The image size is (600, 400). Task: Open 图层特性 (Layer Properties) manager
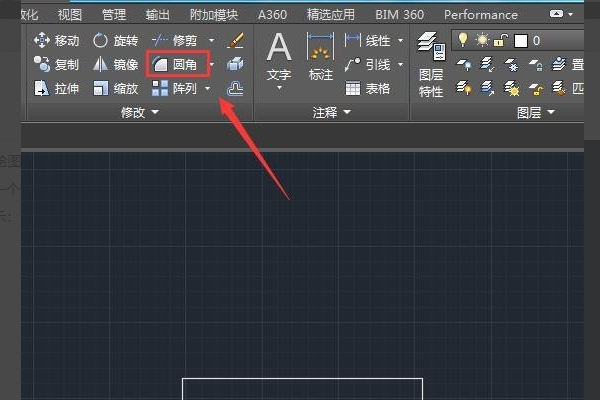tap(431, 65)
